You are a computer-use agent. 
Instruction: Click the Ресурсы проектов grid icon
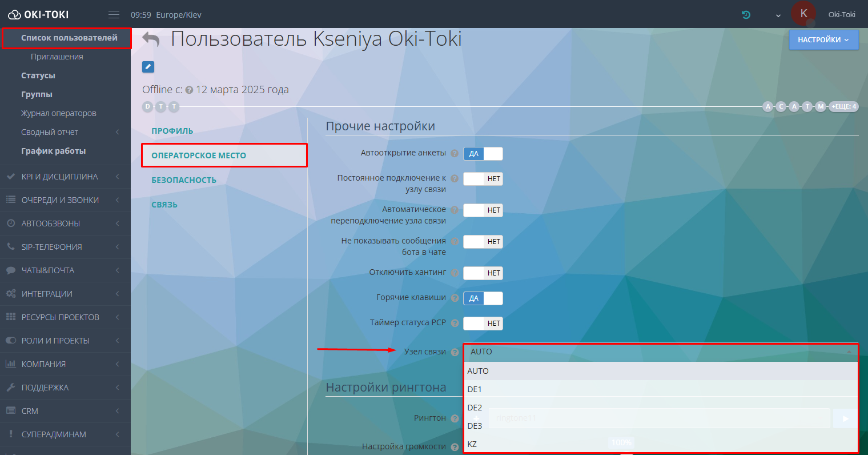pos(10,317)
